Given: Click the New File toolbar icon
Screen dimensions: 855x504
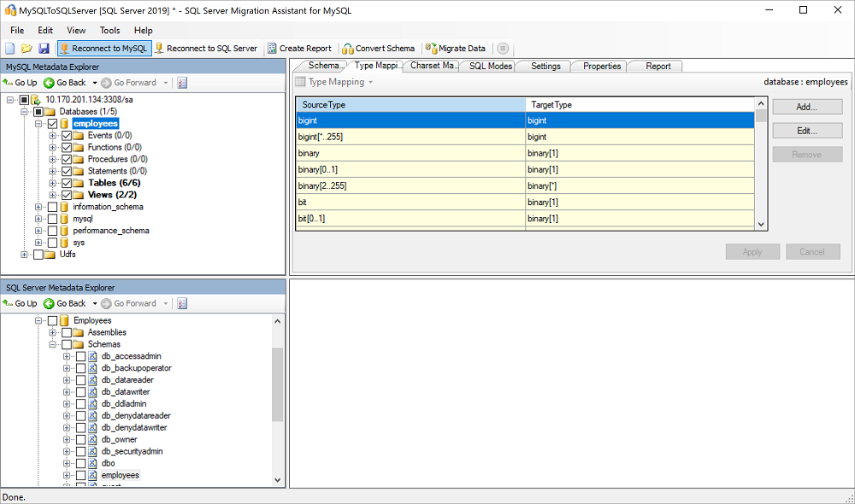Looking at the screenshot, I should coord(10,49).
